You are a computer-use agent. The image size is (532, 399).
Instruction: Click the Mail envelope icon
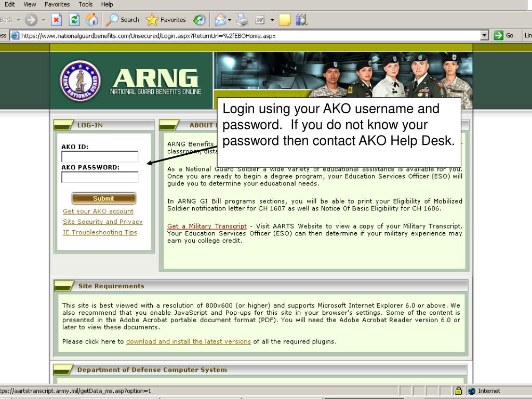coord(220,20)
